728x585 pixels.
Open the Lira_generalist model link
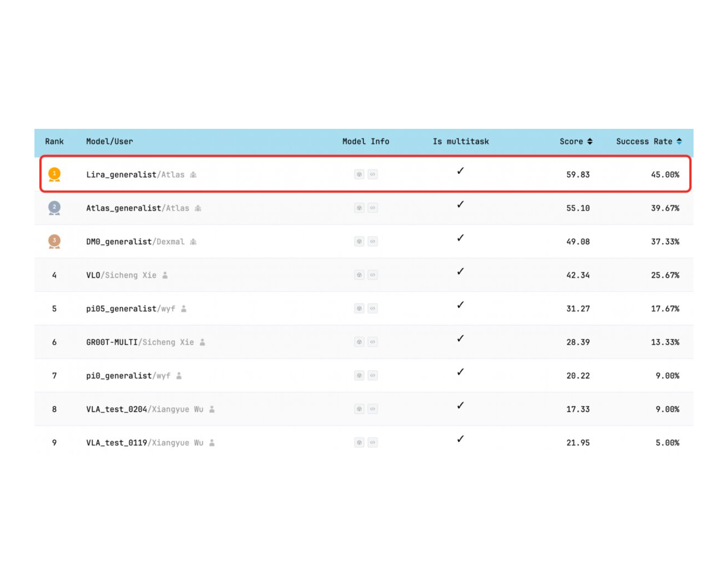[x=121, y=175]
